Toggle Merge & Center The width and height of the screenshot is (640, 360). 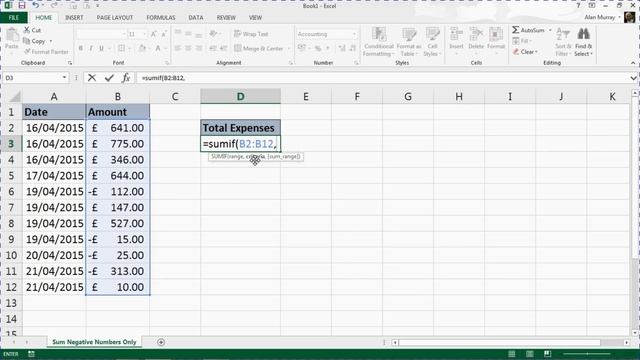259,48
